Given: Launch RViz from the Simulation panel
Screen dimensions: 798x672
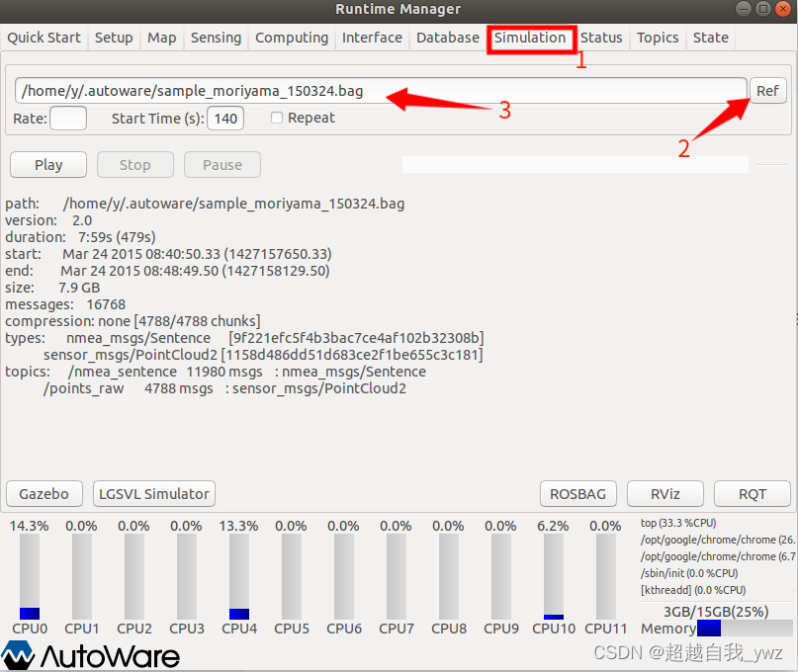Looking at the screenshot, I should tap(665, 494).
